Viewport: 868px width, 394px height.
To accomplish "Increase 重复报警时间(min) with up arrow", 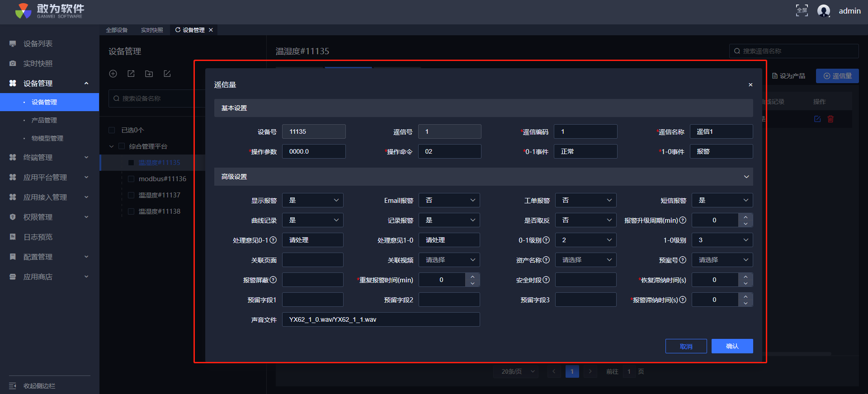I will [x=472, y=277].
